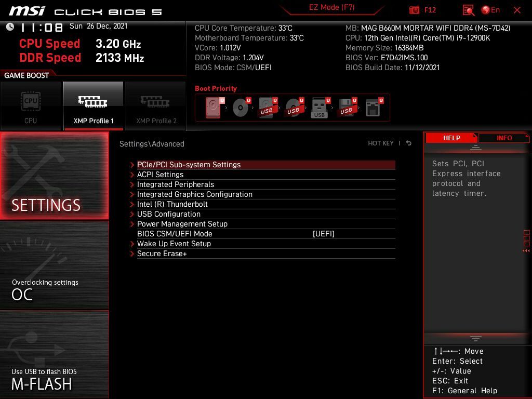Image resolution: width=532 pixels, height=399 pixels.
Task: Click the USB key boot device icon
Action: coord(320,108)
